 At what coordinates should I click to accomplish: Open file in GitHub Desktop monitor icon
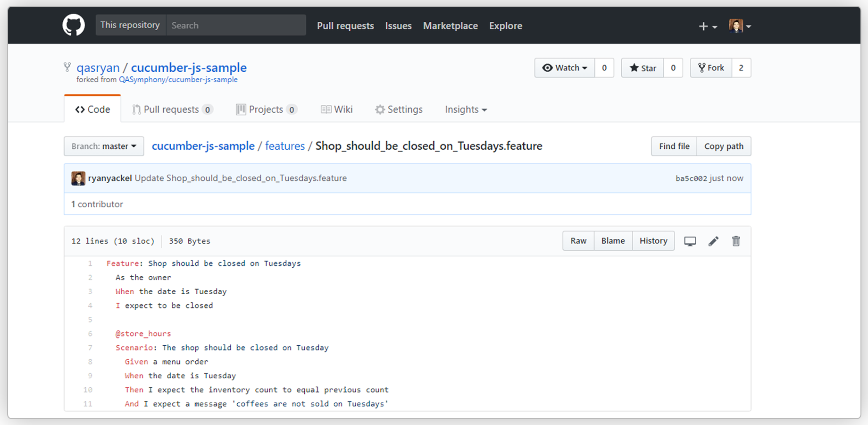point(690,241)
